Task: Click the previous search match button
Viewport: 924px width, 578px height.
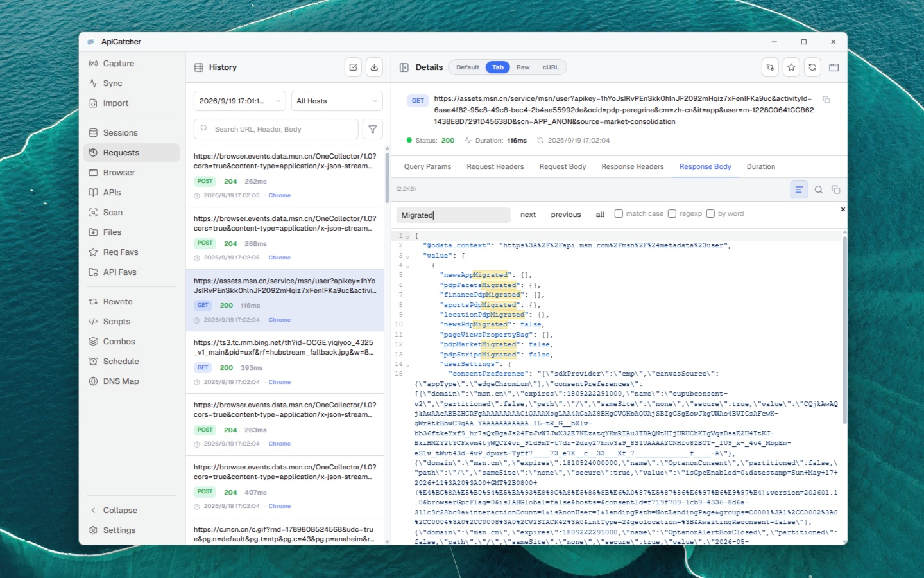Action: click(566, 215)
